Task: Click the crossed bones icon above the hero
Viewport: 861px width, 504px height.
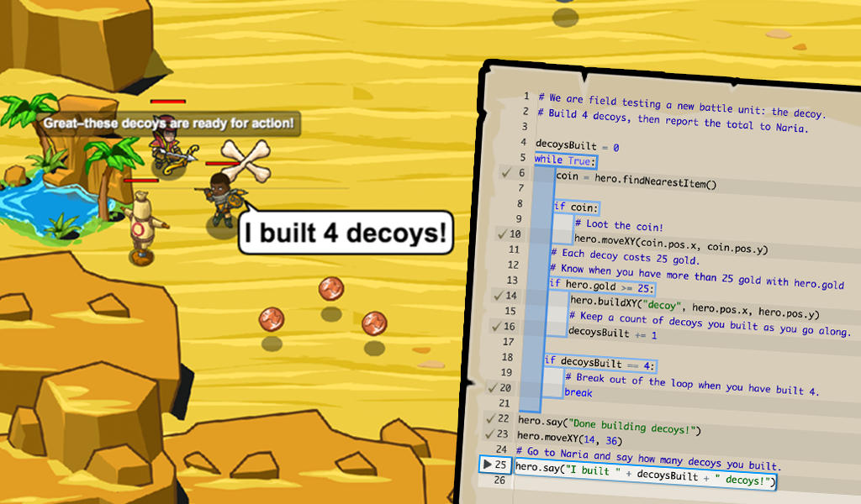Action: tap(249, 161)
